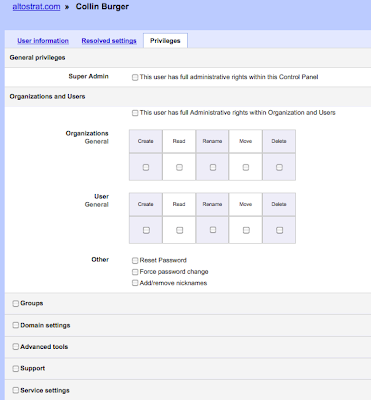Click the Organizations and Users section header
This screenshot has width=371, height=400.
(47, 96)
